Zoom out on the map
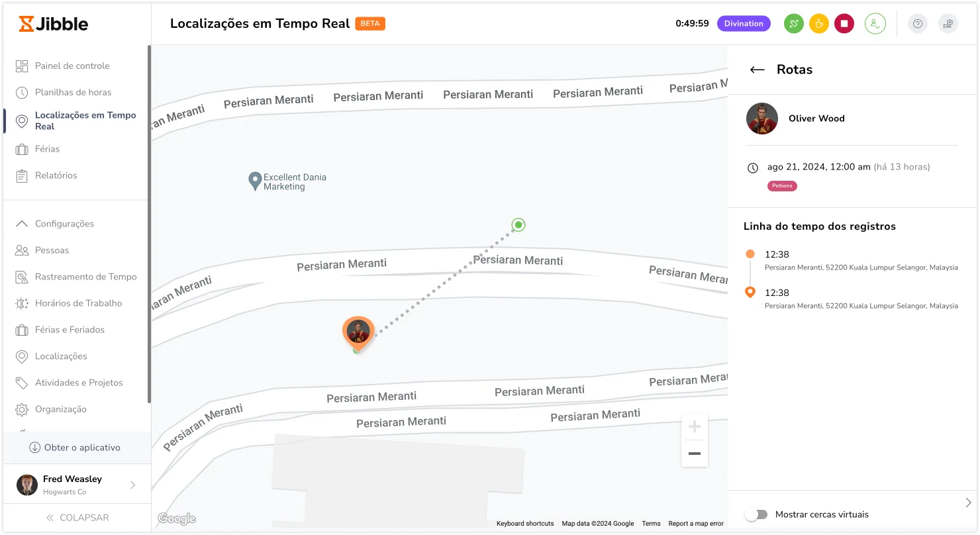980x535 pixels. click(x=694, y=454)
